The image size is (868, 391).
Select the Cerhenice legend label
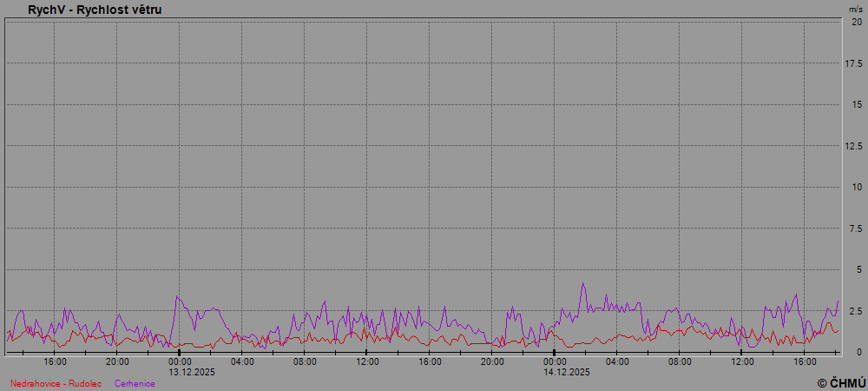pyautogui.click(x=135, y=383)
